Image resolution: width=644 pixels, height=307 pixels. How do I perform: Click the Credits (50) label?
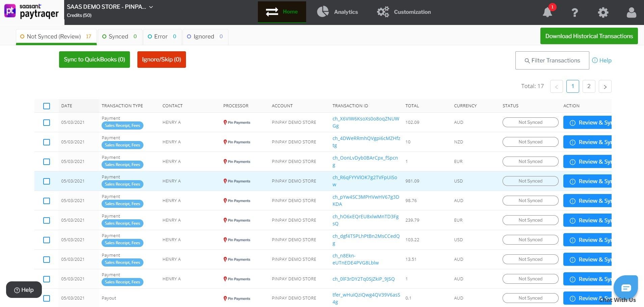79,15
